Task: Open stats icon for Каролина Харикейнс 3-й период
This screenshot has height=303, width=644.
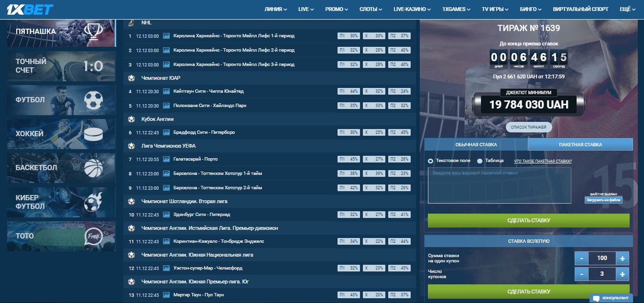Action: click(166, 65)
